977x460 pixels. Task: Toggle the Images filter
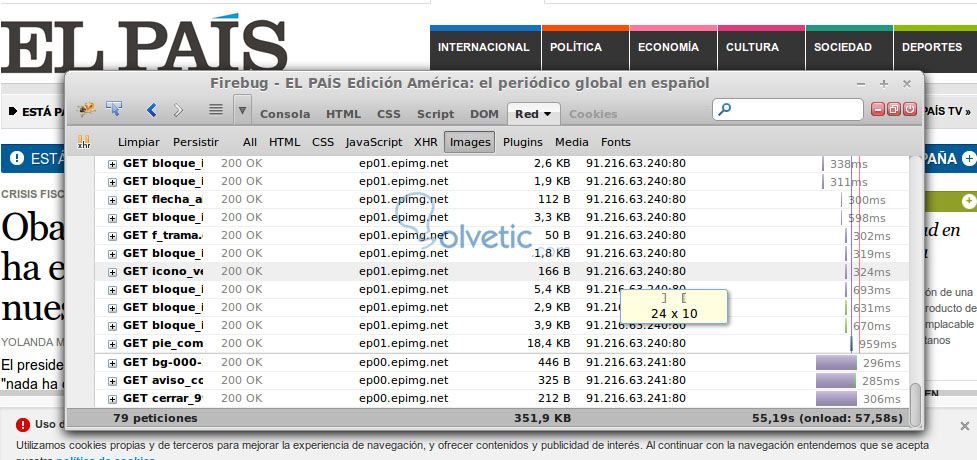pos(470,142)
